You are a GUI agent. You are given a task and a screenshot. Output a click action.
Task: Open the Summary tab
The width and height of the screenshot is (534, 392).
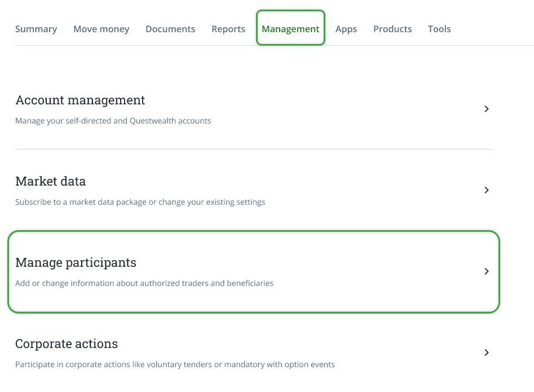36,29
